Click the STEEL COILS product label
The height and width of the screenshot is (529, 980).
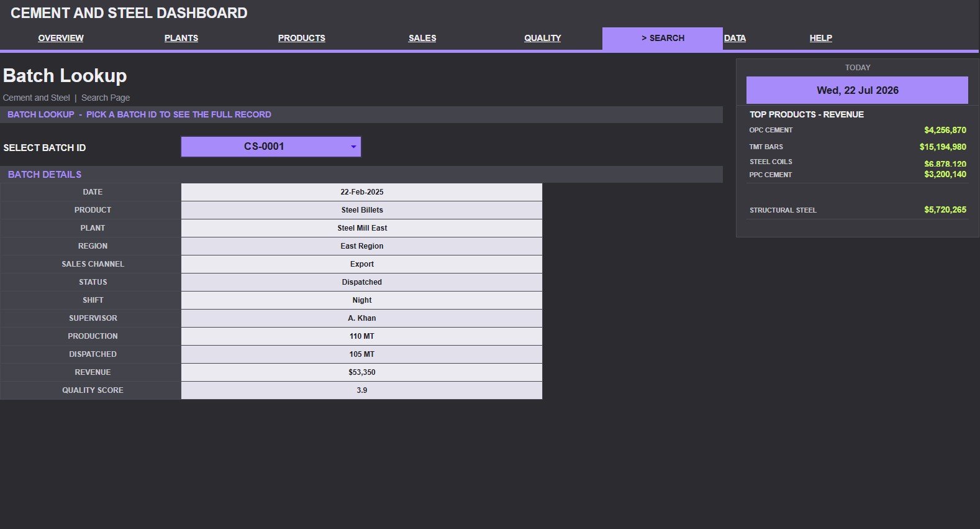[x=771, y=162]
